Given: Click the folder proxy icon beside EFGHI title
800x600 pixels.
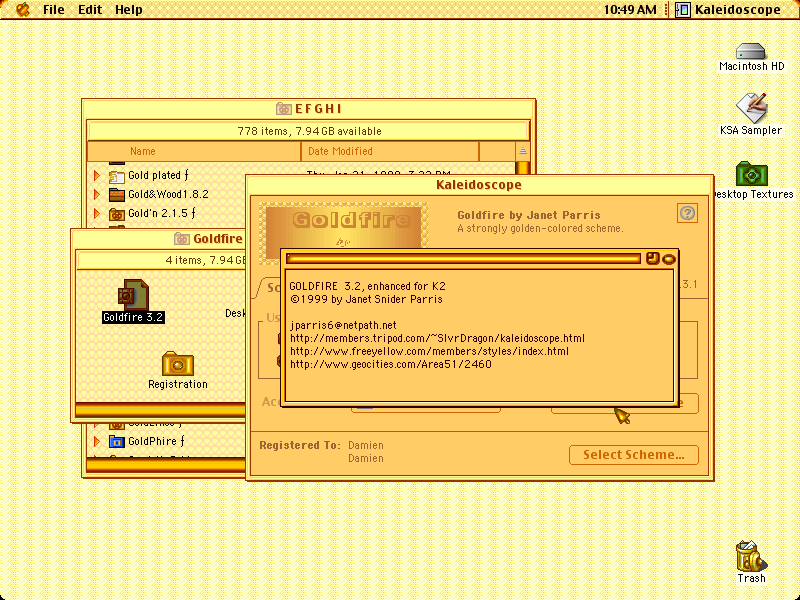Looking at the screenshot, I should [284, 109].
